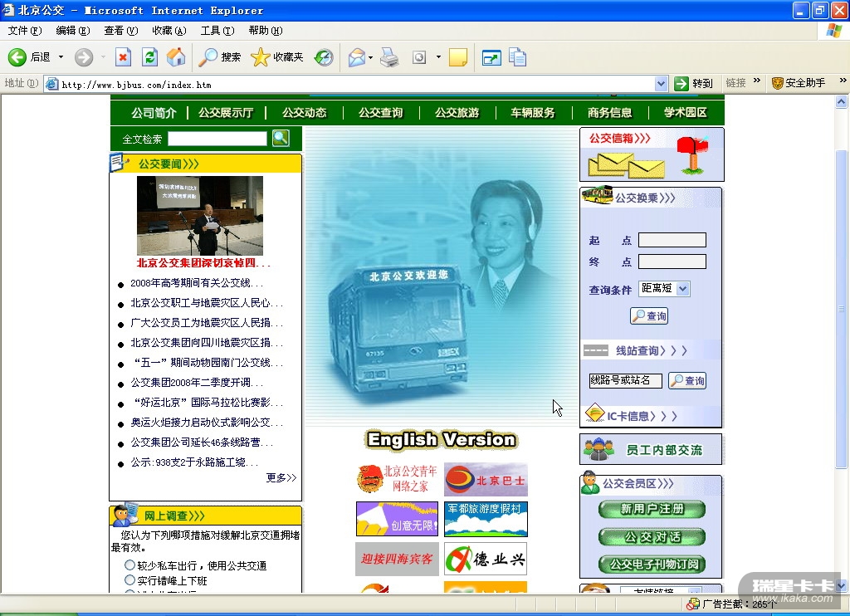Click the 终点 input field
Image resolution: width=850 pixels, height=616 pixels.
672,262
